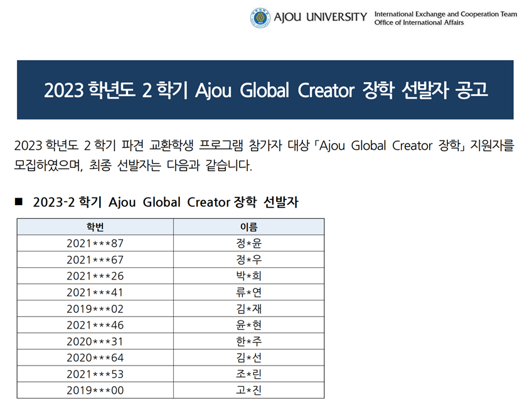Select student ID cell 2021***41
This screenshot has height=417, width=532.
coord(95,292)
